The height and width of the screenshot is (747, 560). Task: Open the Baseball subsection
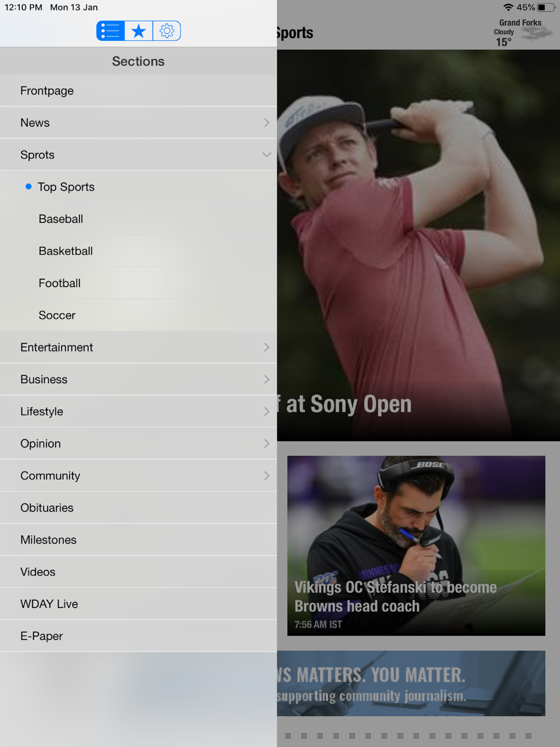pyautogui.click(x=138, y=219)
